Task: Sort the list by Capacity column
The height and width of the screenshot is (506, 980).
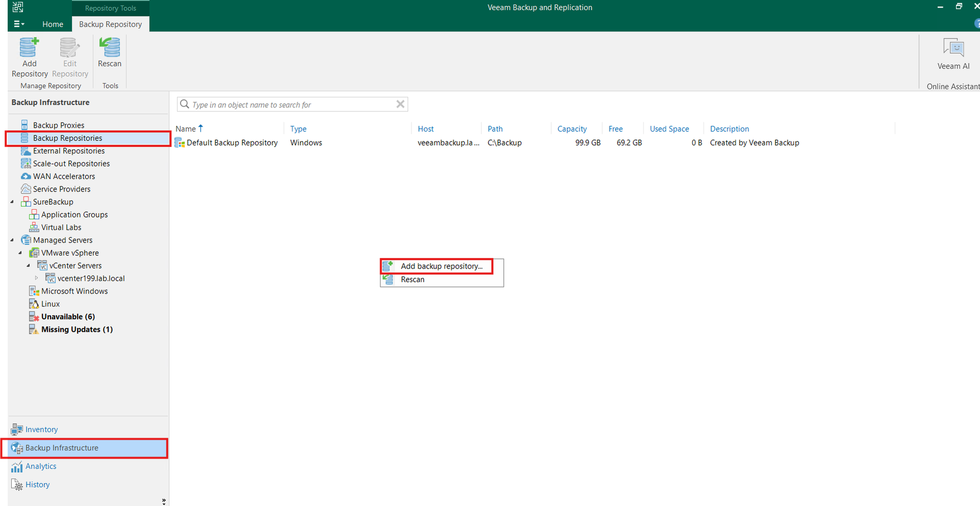Action: pos(572,129)
